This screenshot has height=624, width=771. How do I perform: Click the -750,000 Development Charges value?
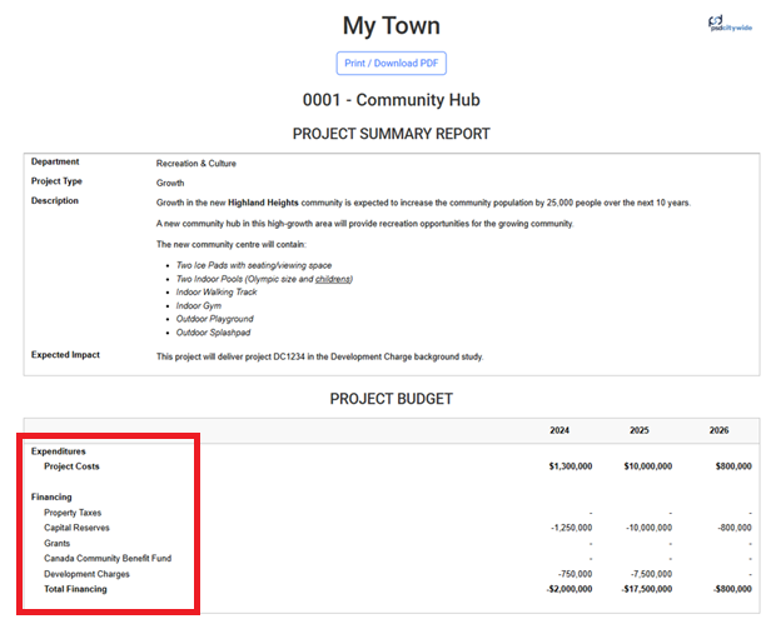pyautogui.click(x=575, y=574)
